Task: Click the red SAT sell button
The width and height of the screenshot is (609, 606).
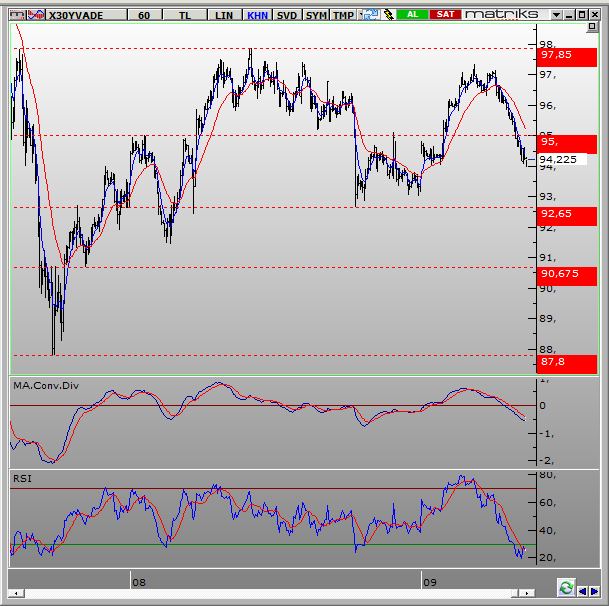Action: pos(445,14)
